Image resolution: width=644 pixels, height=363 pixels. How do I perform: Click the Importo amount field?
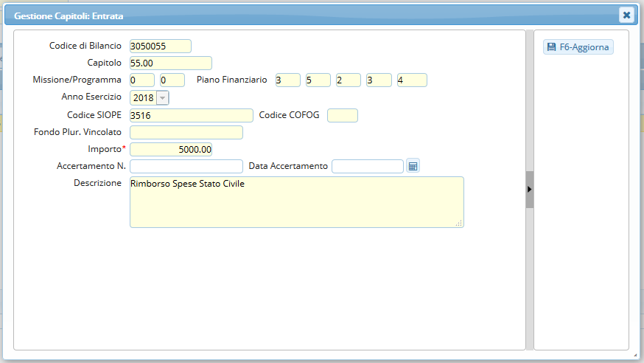[x=170, y=149]
